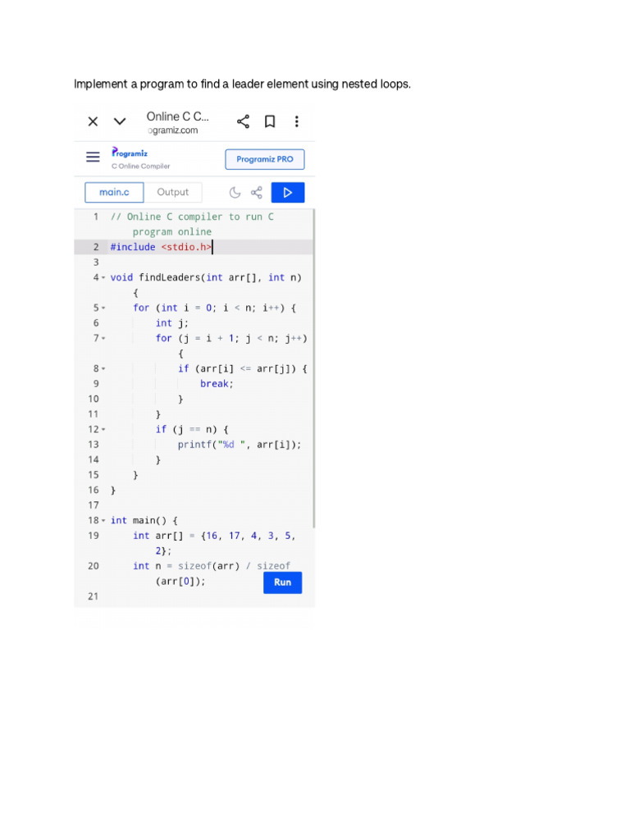
Task: Click the 'int j;' declaration line
Action: pyautogui.click(x=172, y=323)
